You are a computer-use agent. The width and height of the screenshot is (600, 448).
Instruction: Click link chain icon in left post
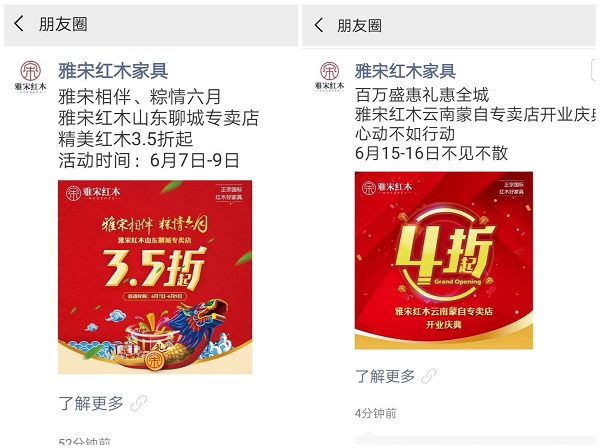pos(139,404)
